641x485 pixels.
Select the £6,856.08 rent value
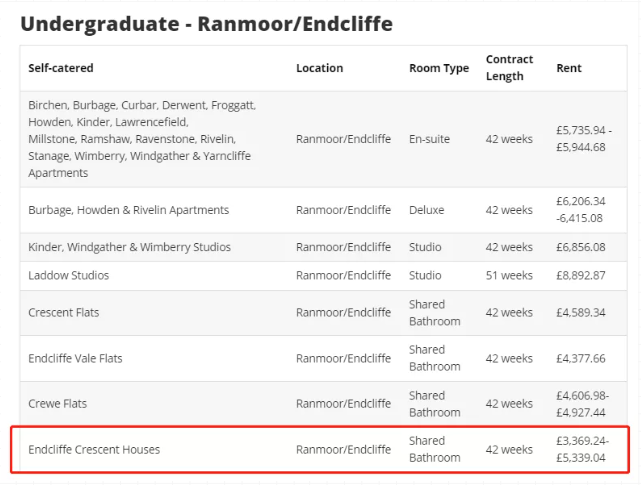pos(580,247)
